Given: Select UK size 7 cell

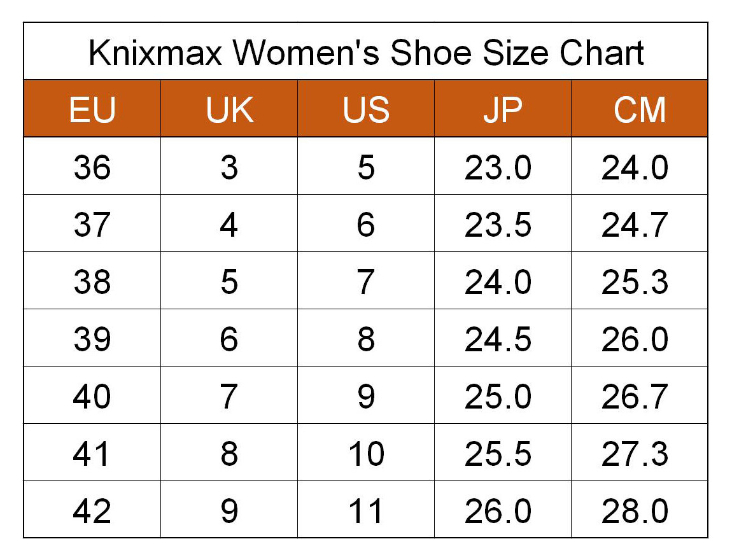Looking at the screenshot, I should [x=229, y=395].
